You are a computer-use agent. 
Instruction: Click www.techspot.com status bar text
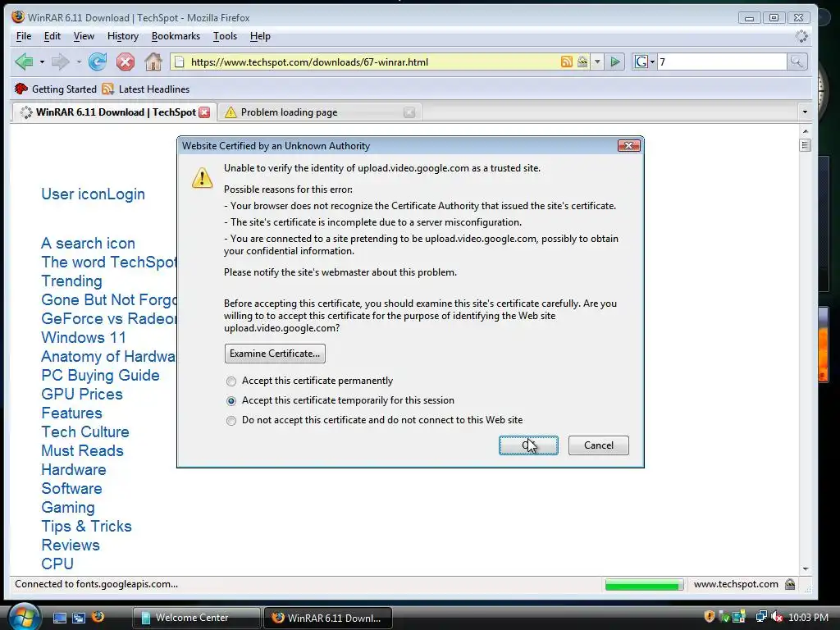(736, 584)
